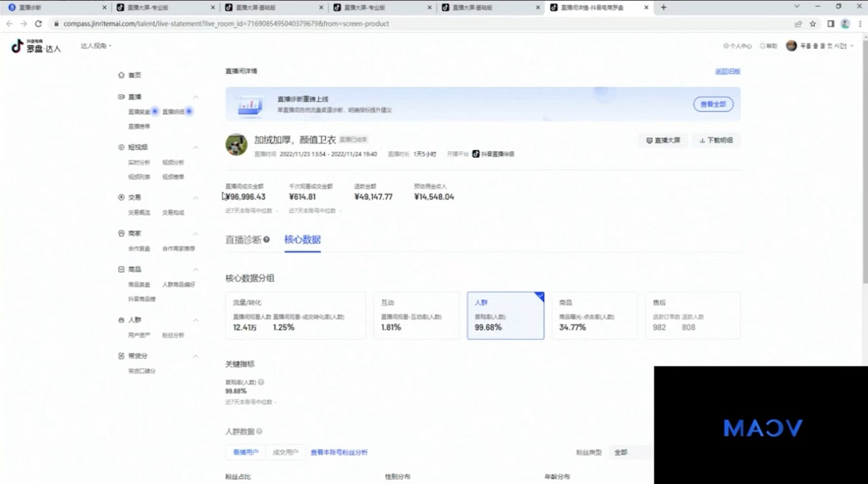Open the 交易 transactions sidebar icon
Screen dimensions: 868x484
(x=122, y=197)
